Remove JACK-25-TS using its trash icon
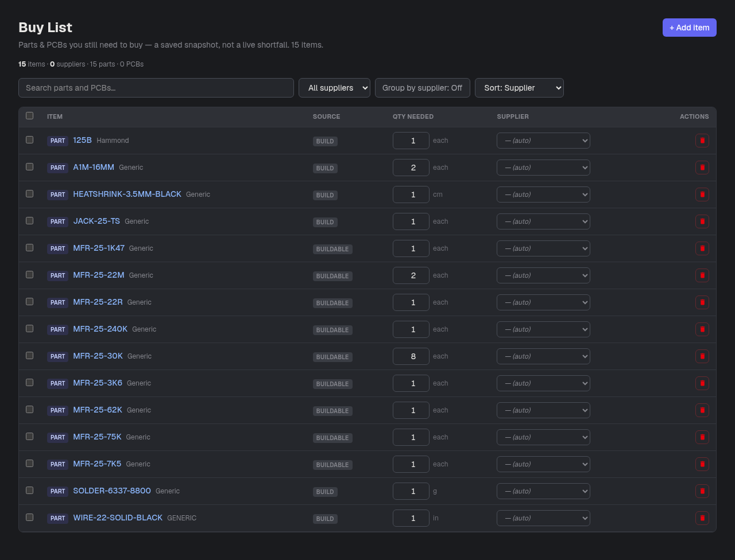The image size is (735, 560). 702,221
